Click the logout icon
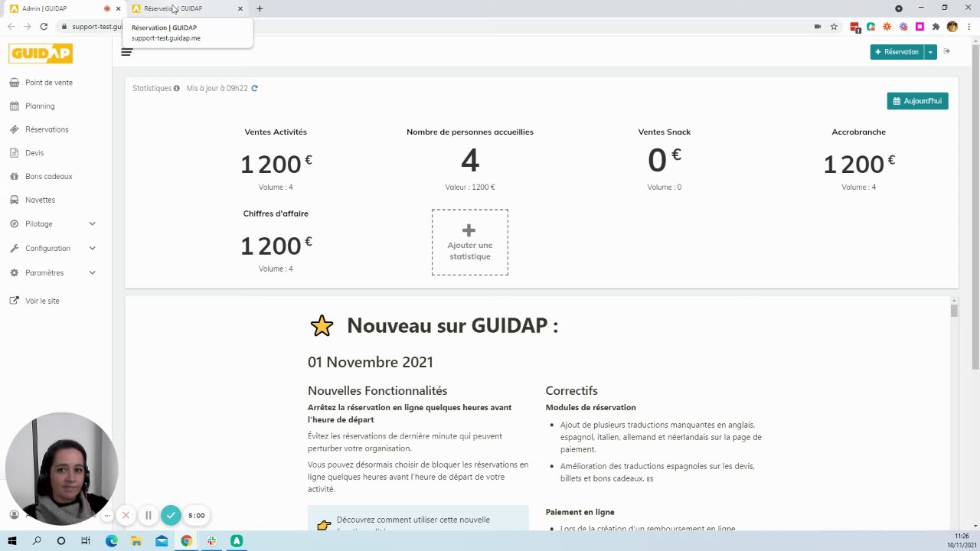The width and height of the screenshot is (980, 551). point(947,51)
